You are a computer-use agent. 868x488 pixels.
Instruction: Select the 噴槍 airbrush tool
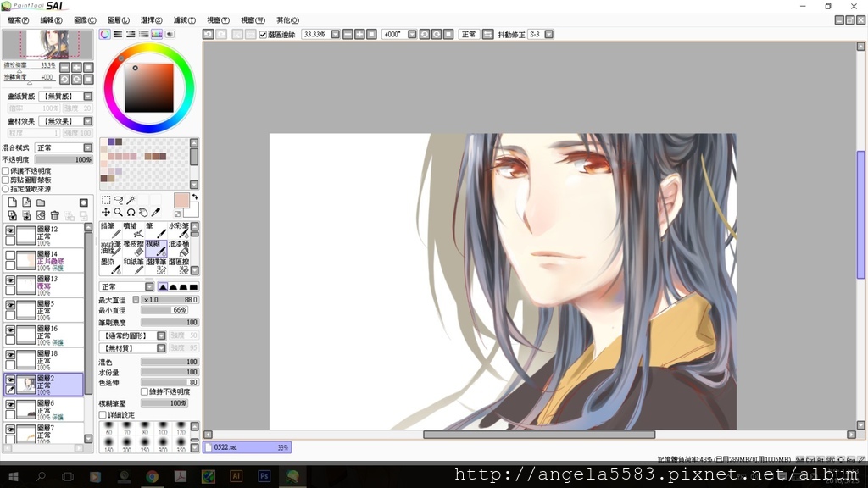(x=133, y=230)
